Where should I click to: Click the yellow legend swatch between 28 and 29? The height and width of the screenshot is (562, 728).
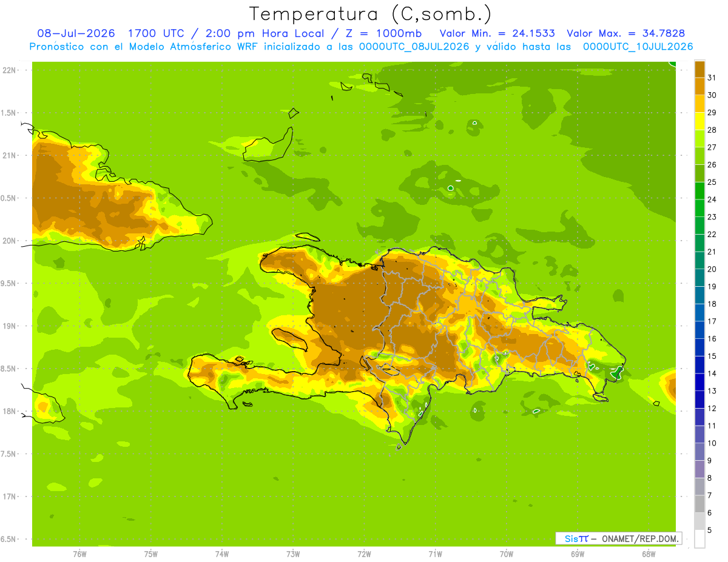pyautogui.click(x=699, y=121)
